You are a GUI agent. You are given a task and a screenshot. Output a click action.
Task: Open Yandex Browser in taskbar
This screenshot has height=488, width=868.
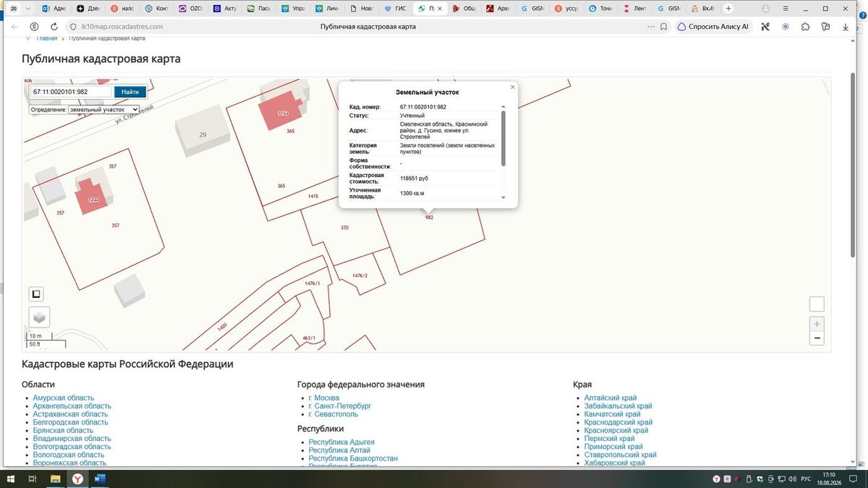(77, 479)
